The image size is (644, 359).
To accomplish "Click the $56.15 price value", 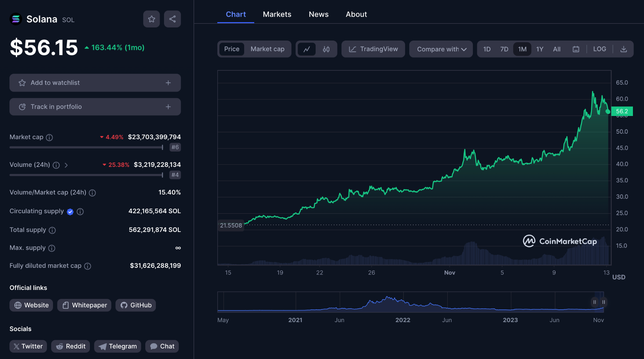I will point(44,48).
